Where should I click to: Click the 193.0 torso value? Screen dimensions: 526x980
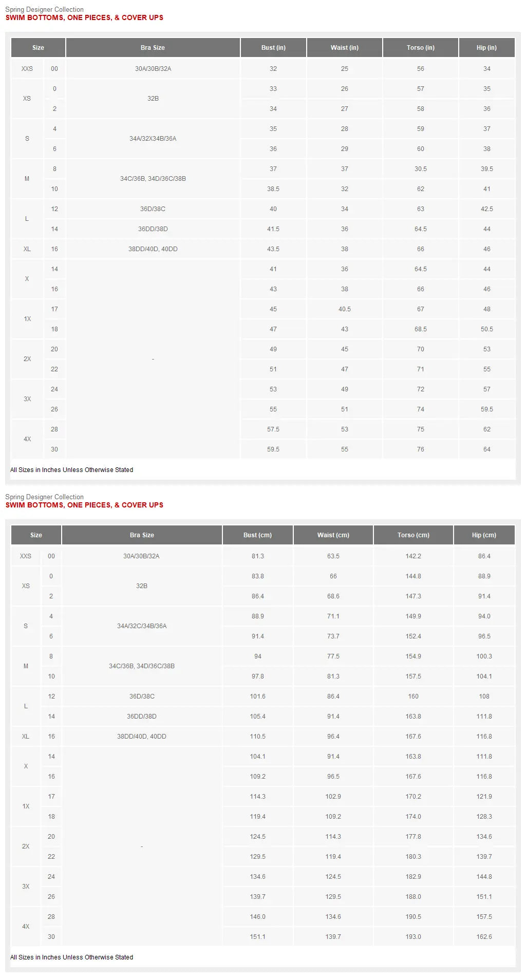[413, 937]
